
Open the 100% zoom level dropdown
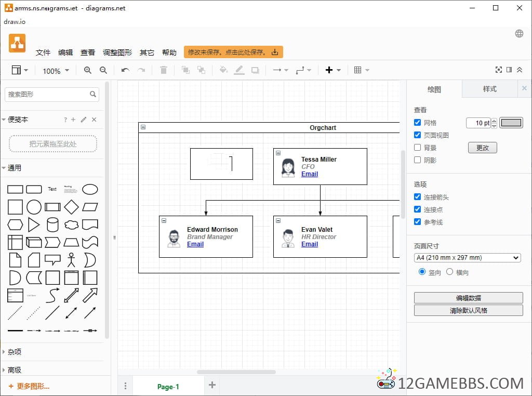(56, 71)
